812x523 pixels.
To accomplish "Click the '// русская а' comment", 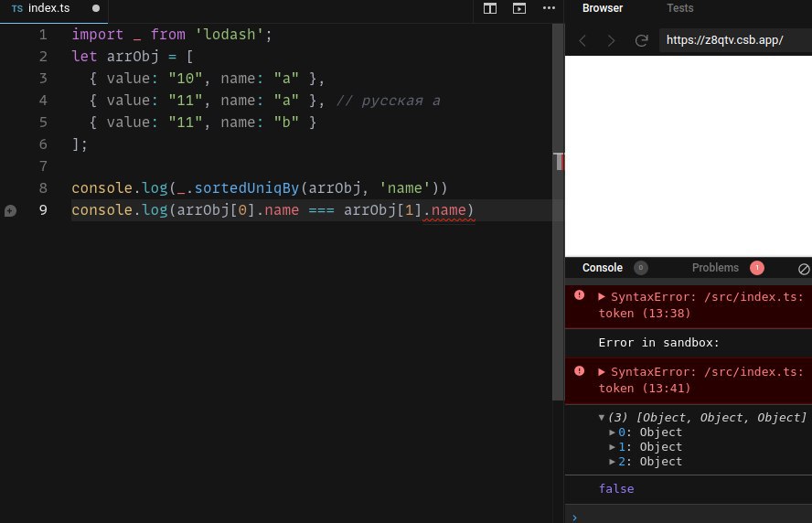I will click(389, 101).
